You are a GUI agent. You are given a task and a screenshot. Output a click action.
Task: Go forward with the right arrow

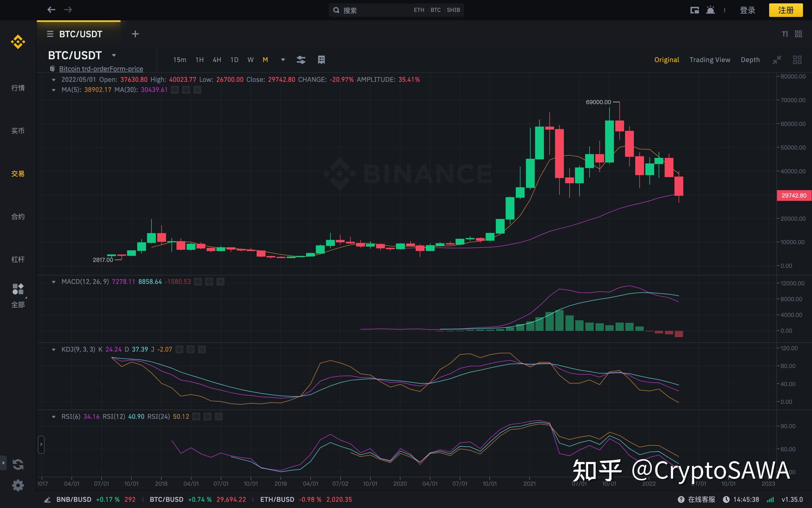coord(68,10)
